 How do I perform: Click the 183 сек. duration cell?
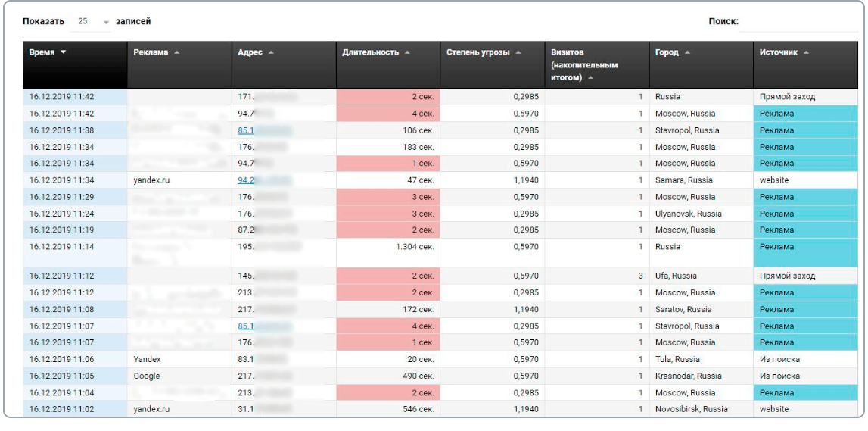(x=388, y=148)
